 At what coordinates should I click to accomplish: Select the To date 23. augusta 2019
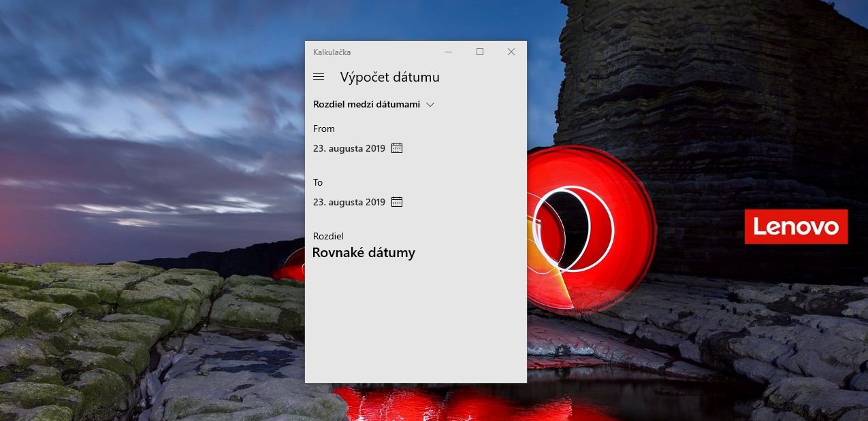coord(349,202)
